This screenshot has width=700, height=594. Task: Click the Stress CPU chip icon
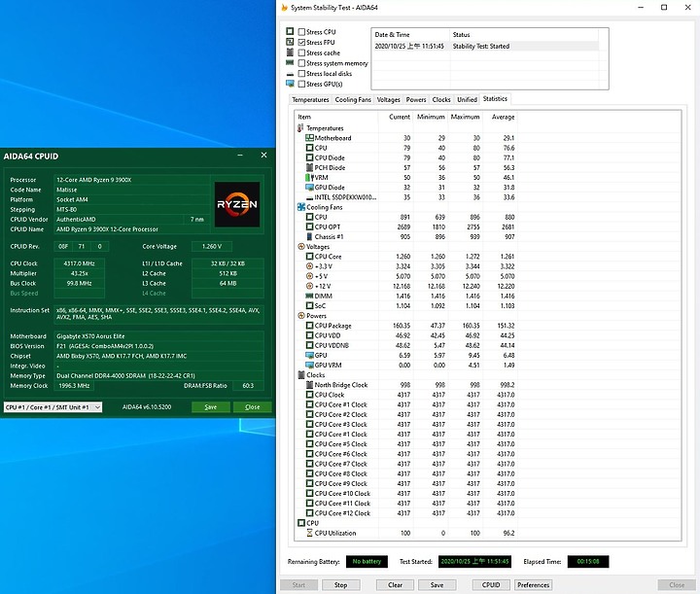[x=290, y=31]
